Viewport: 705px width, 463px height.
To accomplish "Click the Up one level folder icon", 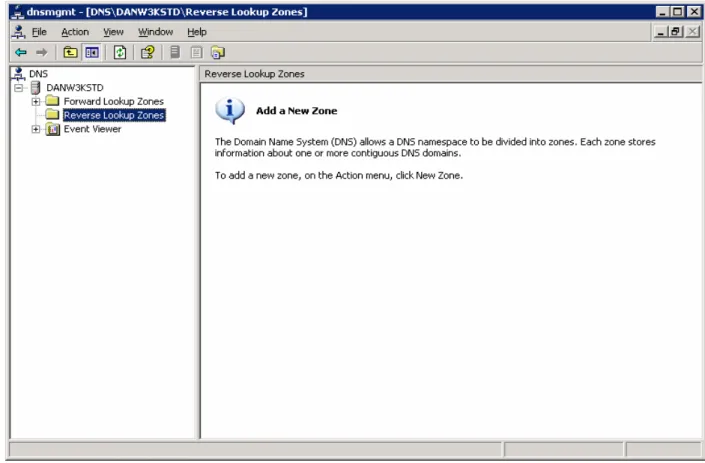I will click(70, 53).
